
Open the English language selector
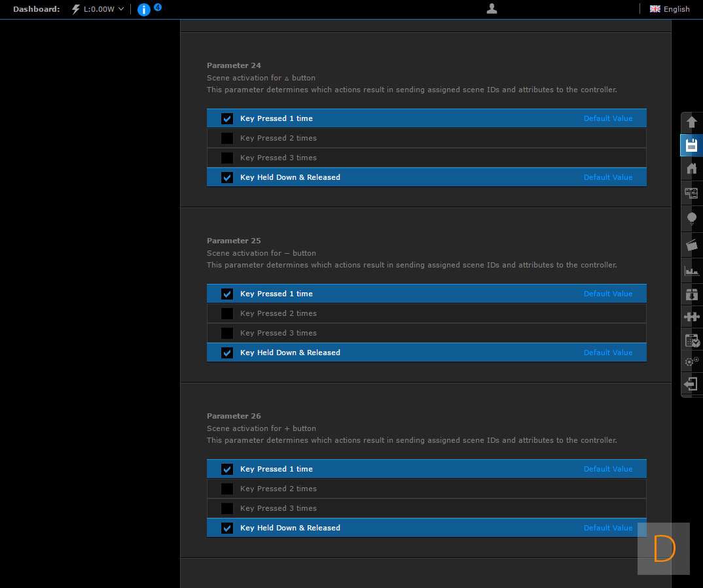[x=670, y=9]
